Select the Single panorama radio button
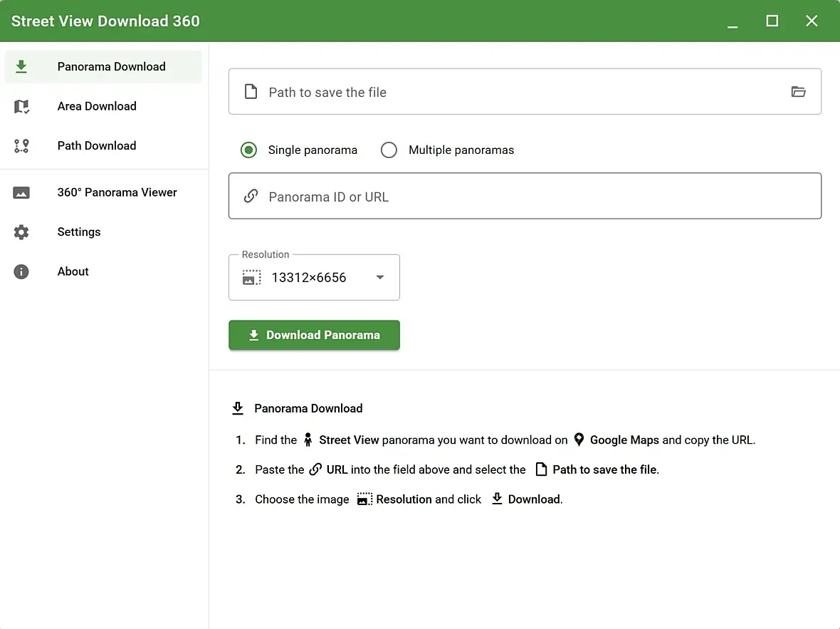The width and height of the screenshot is (840, 629). (x=248, y=150)
